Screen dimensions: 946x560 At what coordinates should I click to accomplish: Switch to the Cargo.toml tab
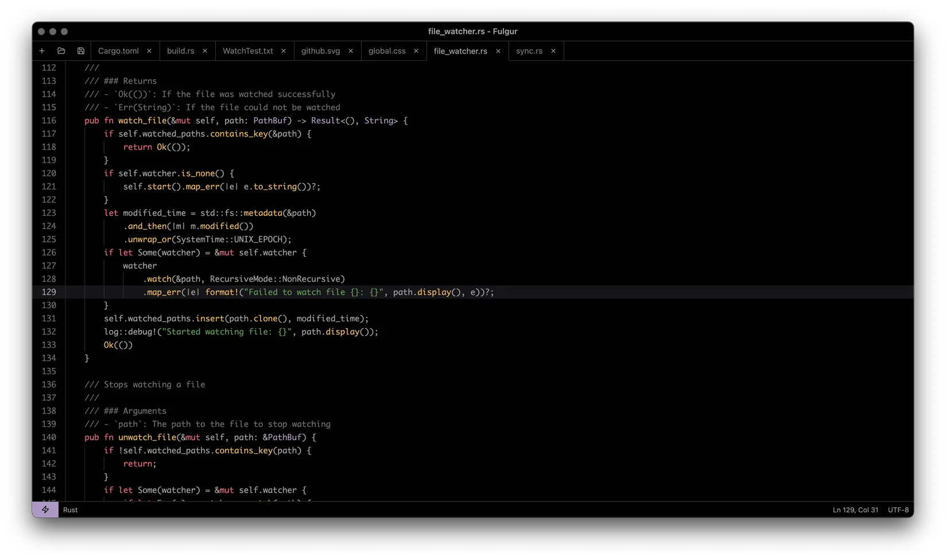pyautogui.click(x=118, y=51)
